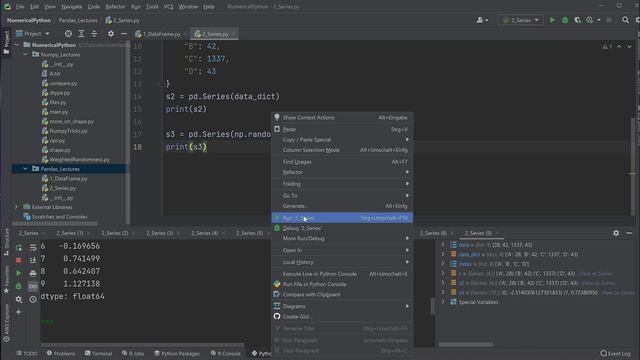Open the 2_Series run configuration dropdown
Image resolution: width=640 pixels, height=360 pixels.
(520, 20)
